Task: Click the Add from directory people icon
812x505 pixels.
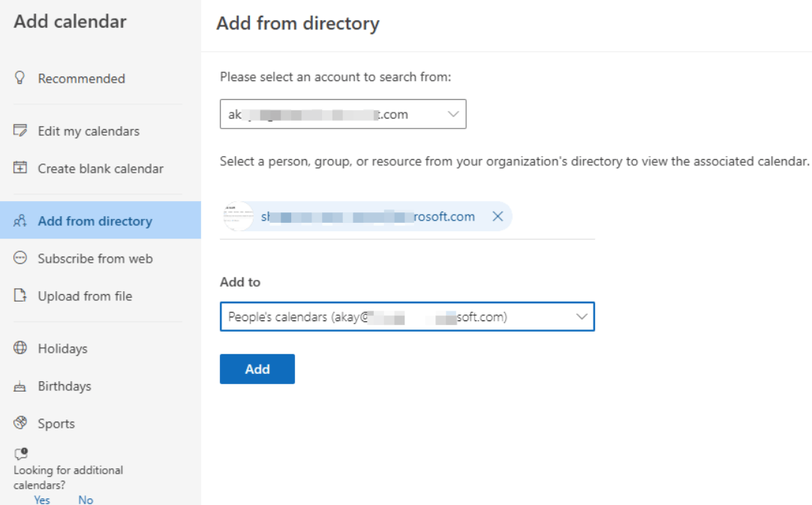Action: (x=20, y=221)
